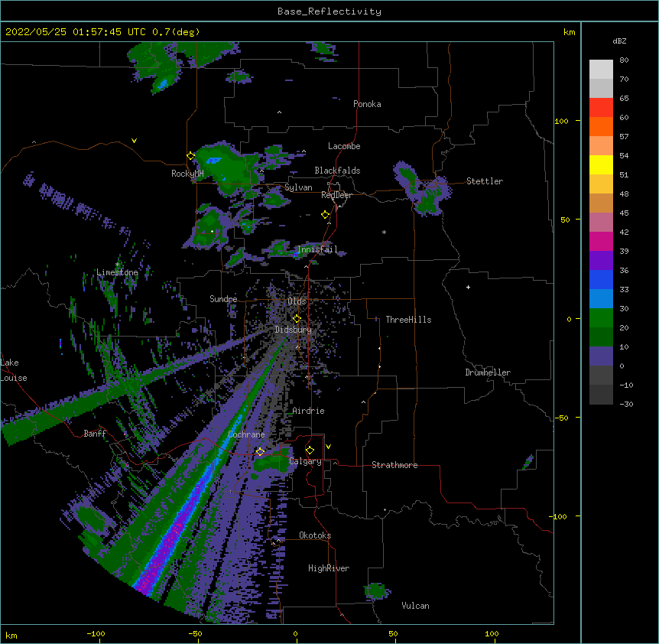Click the km unit label at top right
659x644 pixels.
point(570,32)
